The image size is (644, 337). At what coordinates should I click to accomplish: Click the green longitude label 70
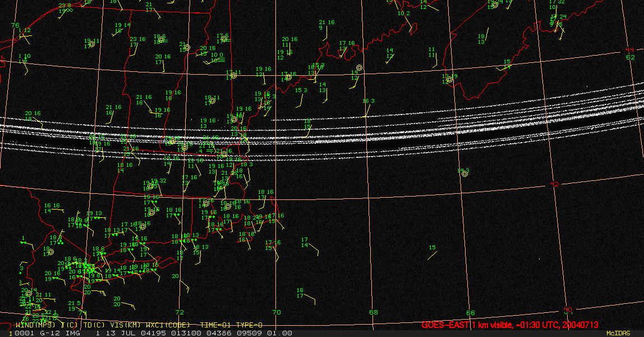(277, 312)
